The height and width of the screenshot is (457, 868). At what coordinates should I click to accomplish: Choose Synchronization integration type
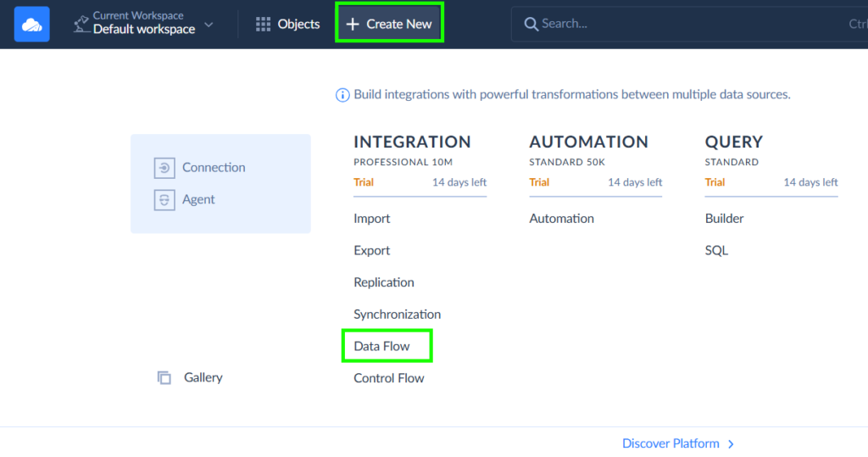(x=398, y=315)
